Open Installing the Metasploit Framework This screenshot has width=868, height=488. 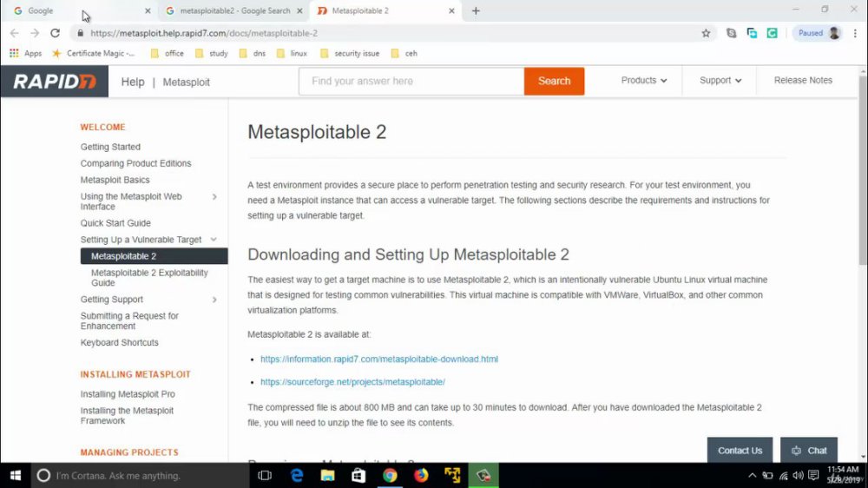pyautogui.click(x=127, y=415)
